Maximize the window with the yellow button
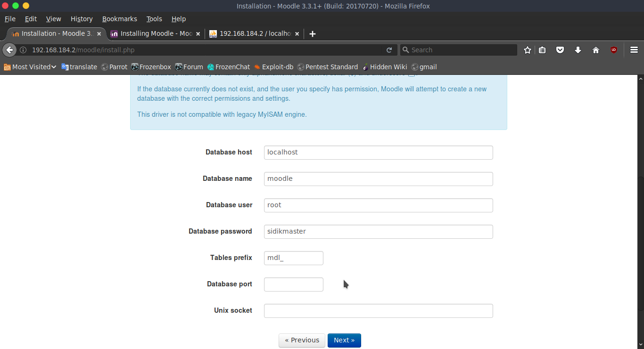The image size is (644, 349). (26, 6)
